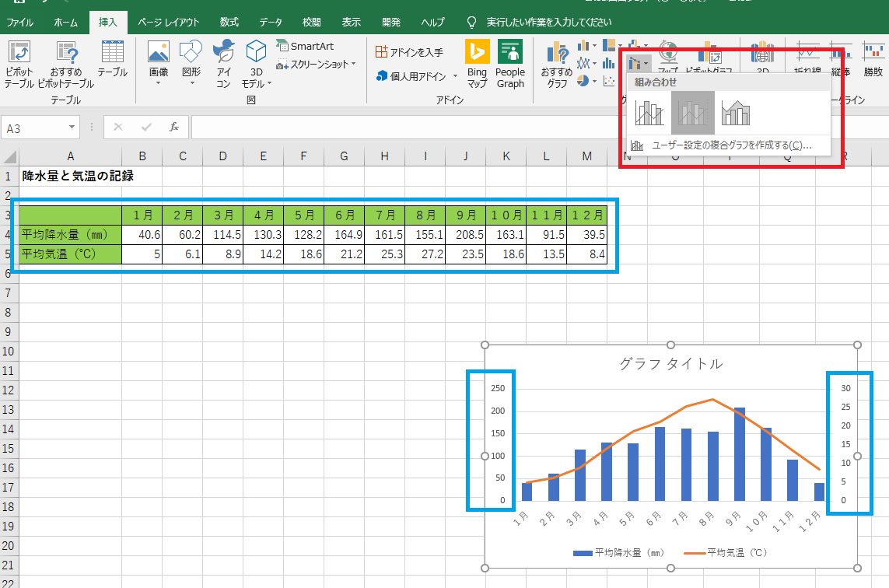Open Recommended PivotTables (おすすめピボットテーブル)
889x588 pixels.
[66, 64]
